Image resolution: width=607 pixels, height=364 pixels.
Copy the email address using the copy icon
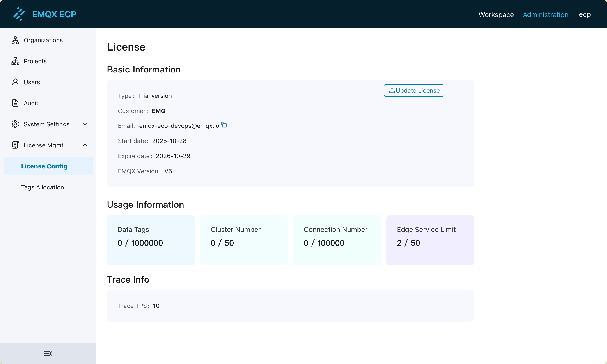click(x=224, y=125)
